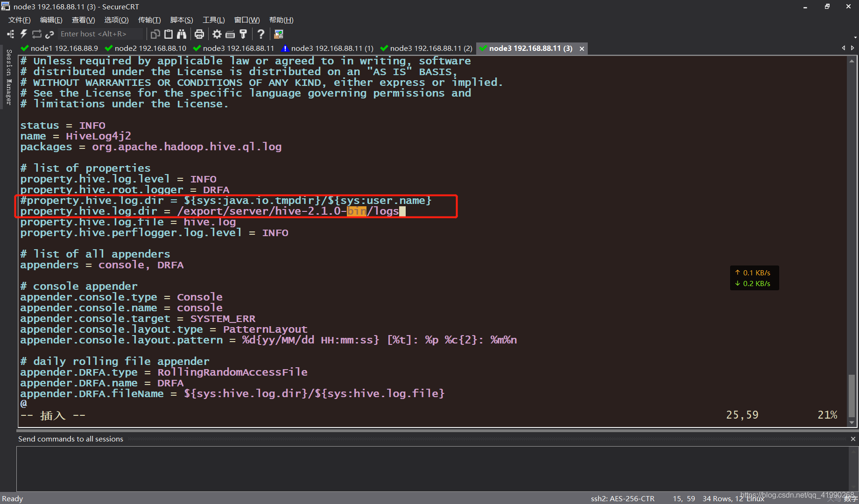Click the Paste clipboard icon
Image resolution: width=859 pixels, height=504 pixels.
169,34
